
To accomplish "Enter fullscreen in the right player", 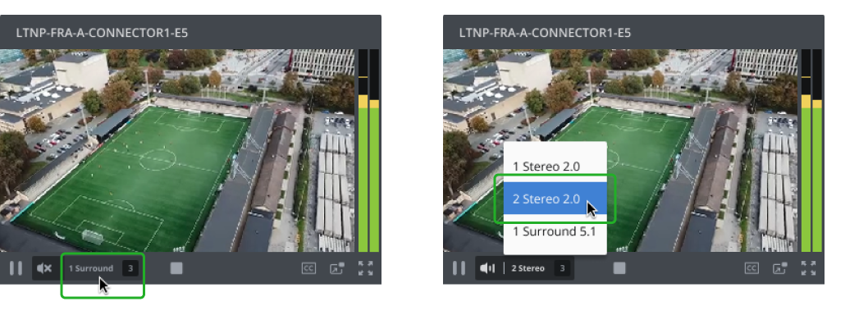I will [808, 268].
